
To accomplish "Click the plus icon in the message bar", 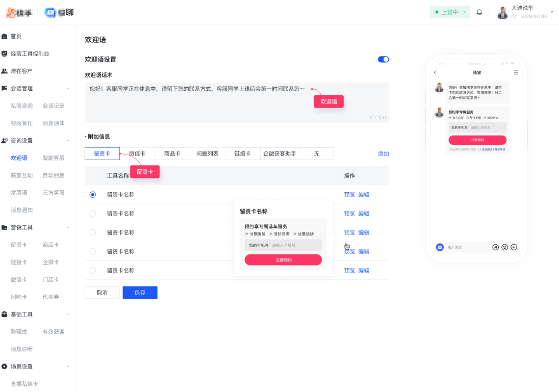I will pos(514,247).
